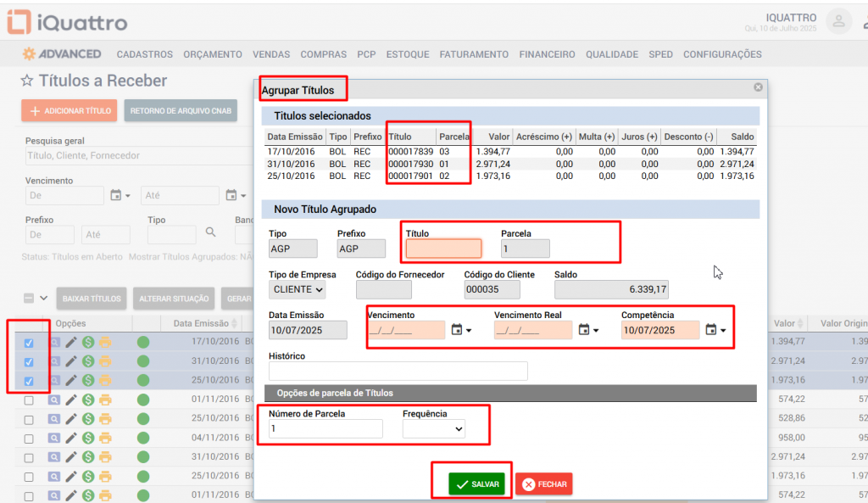Viewport: 868px width, 503px height.
Task: Open the CADASTROS menu
Action: click(x=144, y=54)
